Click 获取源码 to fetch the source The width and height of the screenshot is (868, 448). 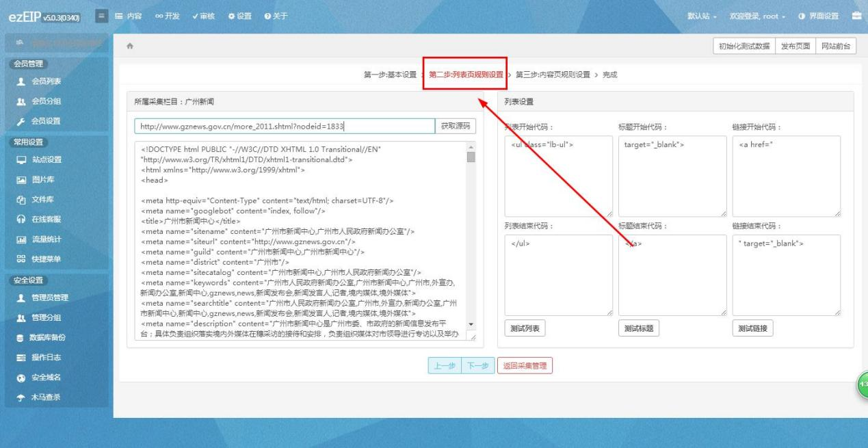click(x=456, y=127)
